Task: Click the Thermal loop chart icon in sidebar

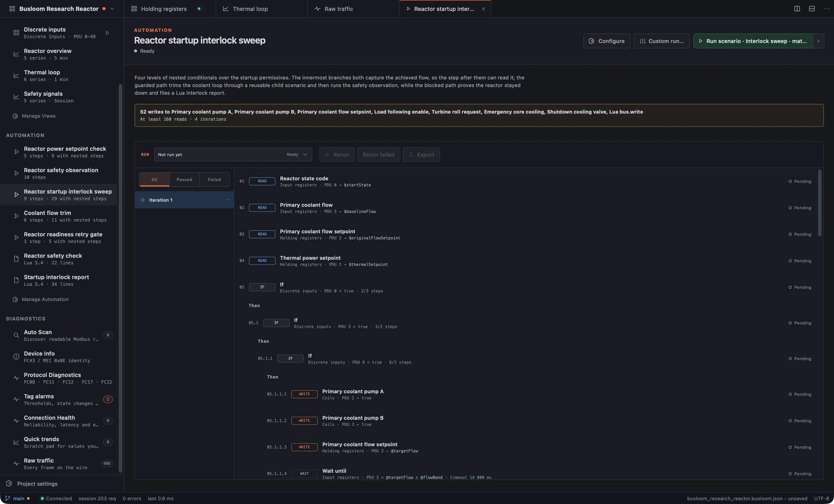Action: pyautogui.click(x=16, y=75)
